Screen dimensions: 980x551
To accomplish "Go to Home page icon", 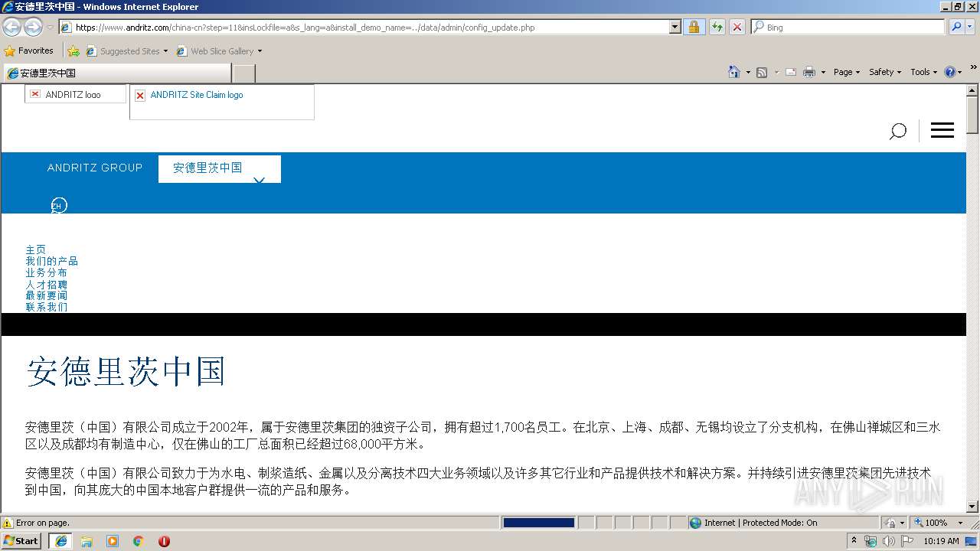I will click(734, 72).
